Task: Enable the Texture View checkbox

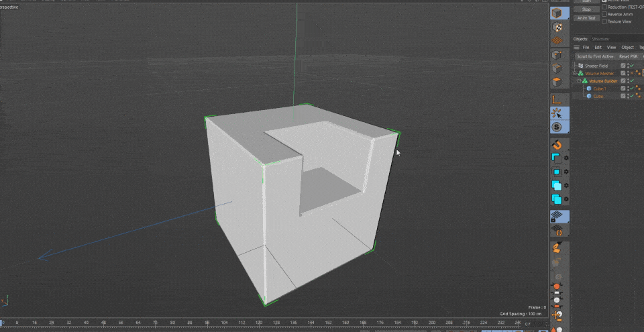Action: [x=604, y=21]
